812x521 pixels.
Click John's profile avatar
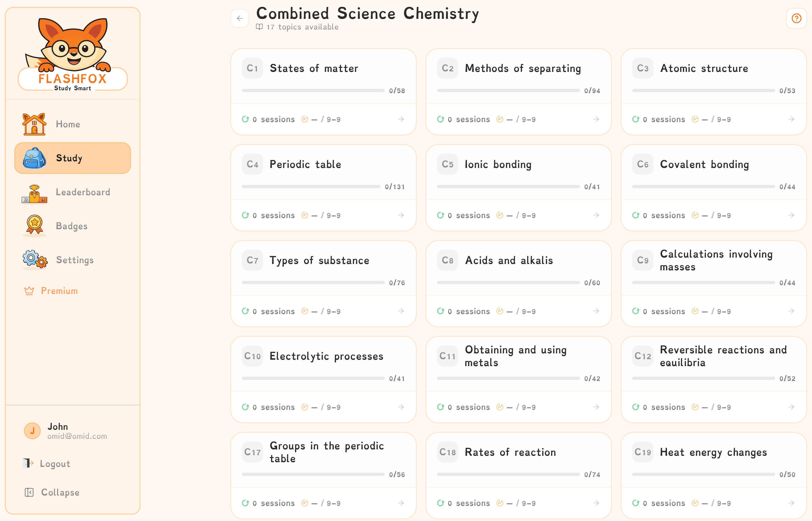tap(32, 431)
